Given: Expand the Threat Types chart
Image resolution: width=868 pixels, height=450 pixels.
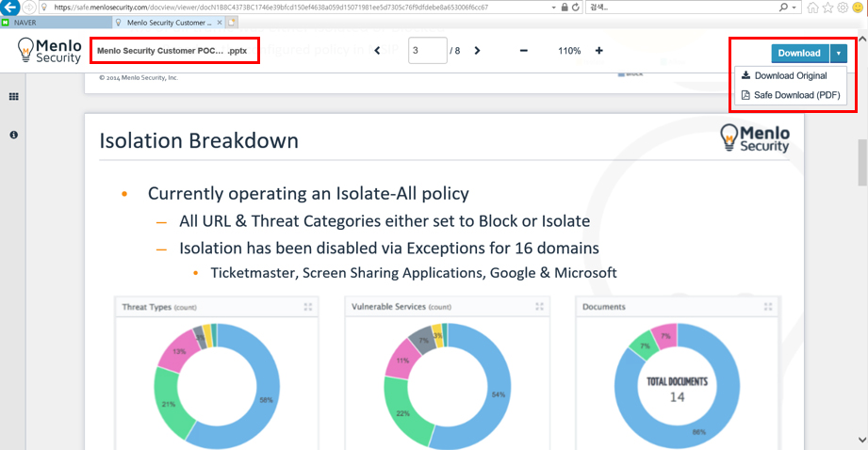Looking at the screenshot, I should coord(308,307).
